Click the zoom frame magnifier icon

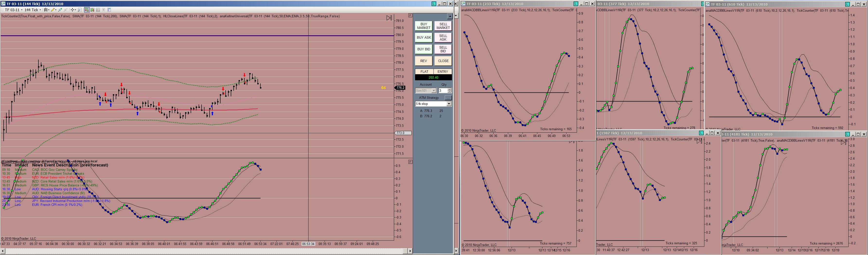[x=80, y=10]
